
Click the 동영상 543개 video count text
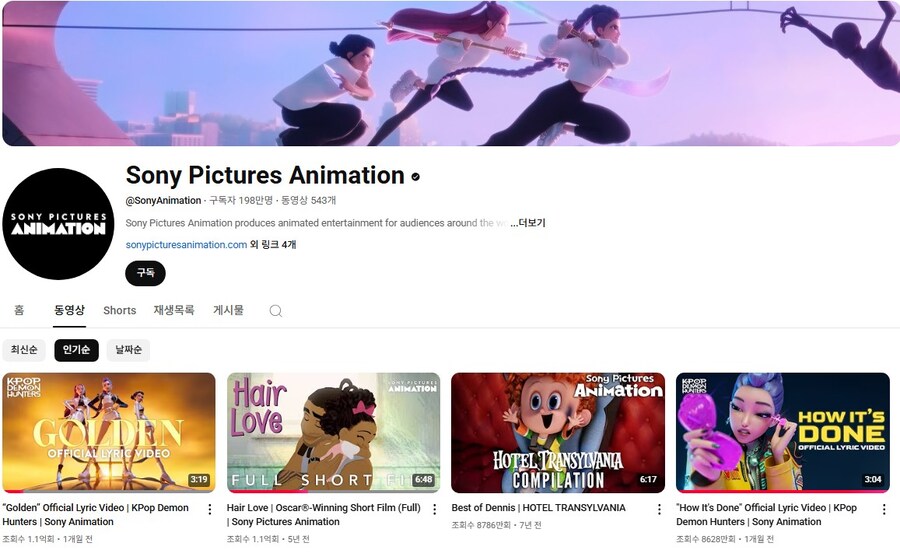tap(308, 200)
